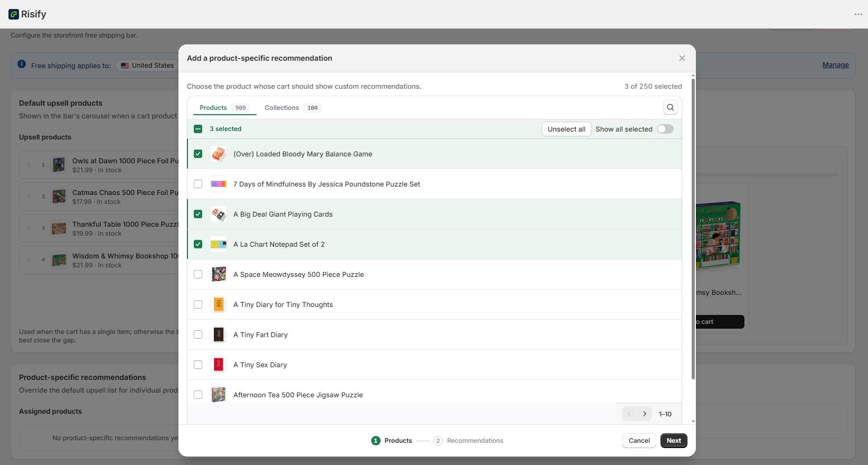
Task: Click the Catmas Chaos product thumbnail
Action: click(59, 197)
